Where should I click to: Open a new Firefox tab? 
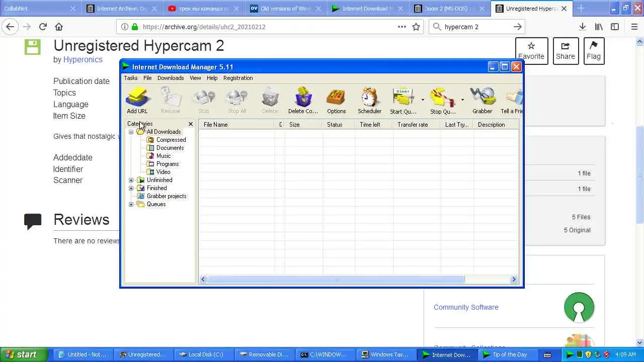(581, 9)
